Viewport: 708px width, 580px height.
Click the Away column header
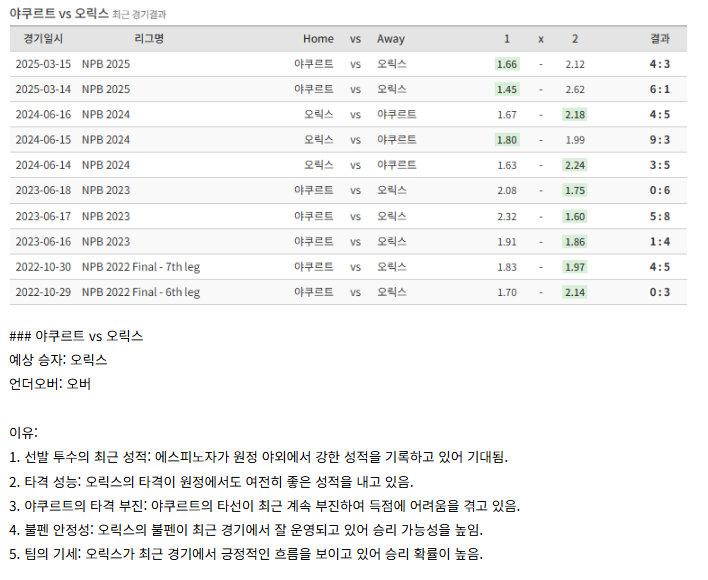point(391,39)
